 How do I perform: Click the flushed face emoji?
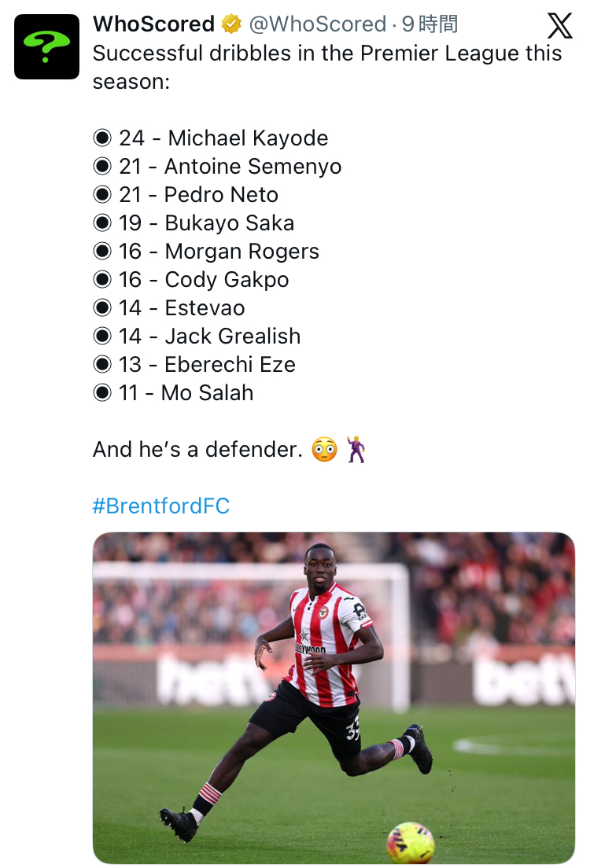coord(324,450)
